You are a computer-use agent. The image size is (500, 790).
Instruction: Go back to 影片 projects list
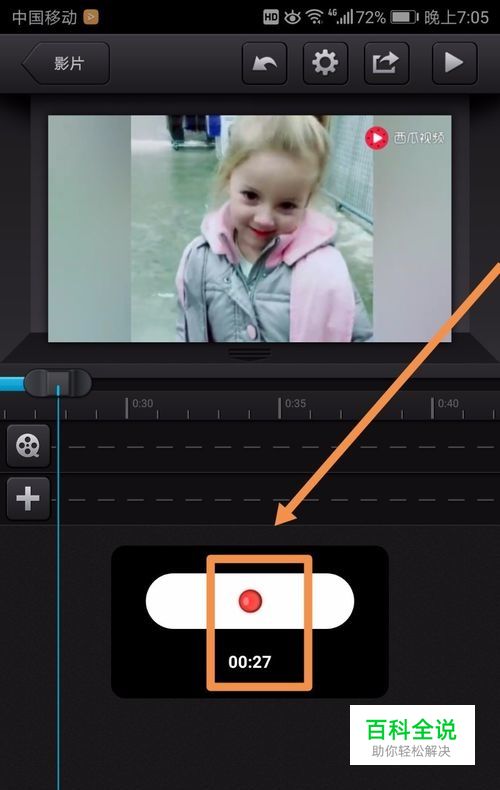tap(66, 63)
